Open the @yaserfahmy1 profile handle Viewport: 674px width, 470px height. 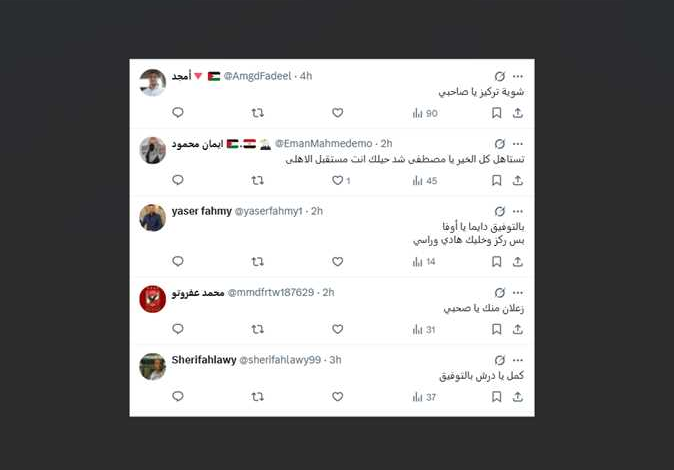tap(269, 211)
